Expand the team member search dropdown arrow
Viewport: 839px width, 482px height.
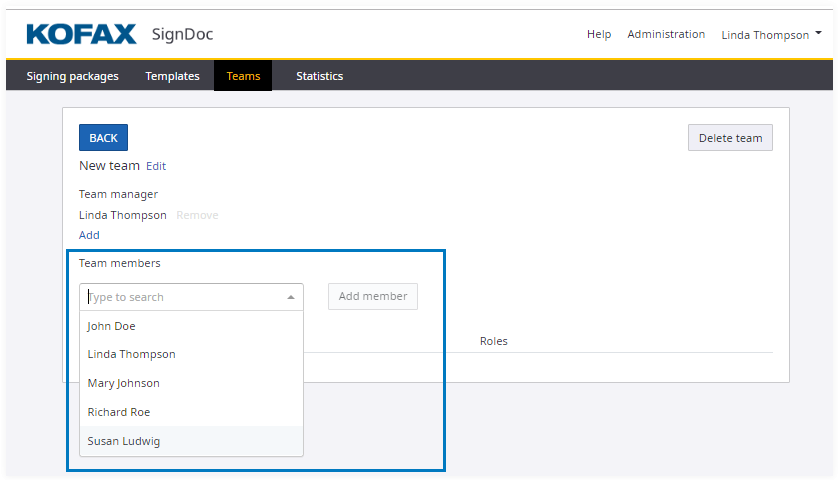click(x=291, y=297)
